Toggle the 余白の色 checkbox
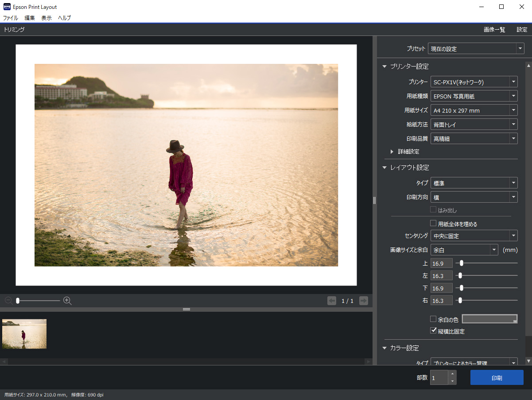Screen dimensions: 532x400 coord(434,319)
